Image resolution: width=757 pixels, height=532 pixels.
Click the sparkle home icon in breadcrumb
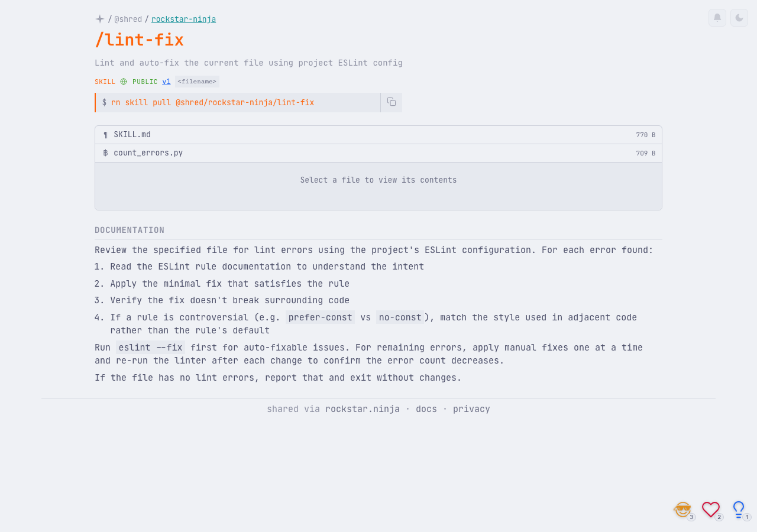click(100, 19)
